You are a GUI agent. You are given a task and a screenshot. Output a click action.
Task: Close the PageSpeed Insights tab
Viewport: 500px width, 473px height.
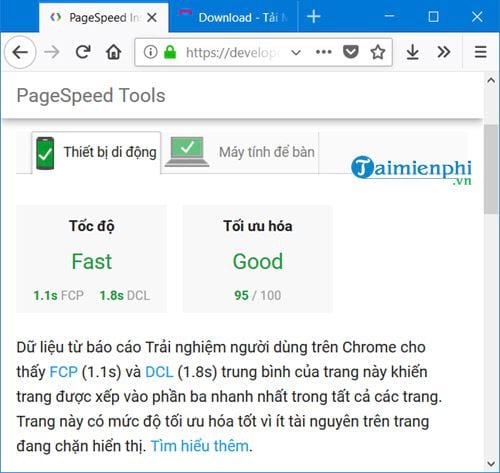point(152,17)
